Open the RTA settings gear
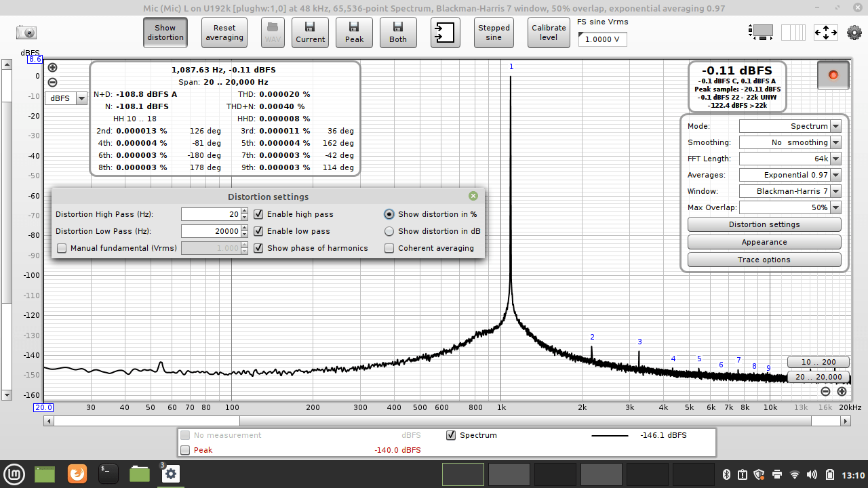This screenshot has height=488, width=868. coord(854,33)
